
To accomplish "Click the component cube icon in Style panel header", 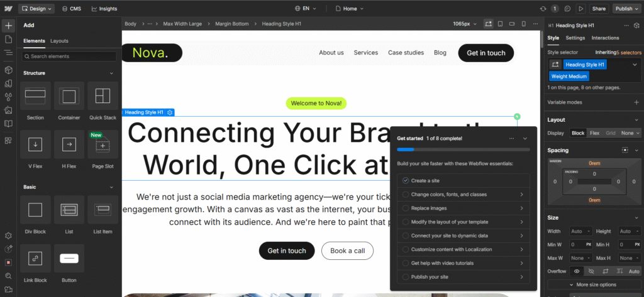I will (636, 26).
